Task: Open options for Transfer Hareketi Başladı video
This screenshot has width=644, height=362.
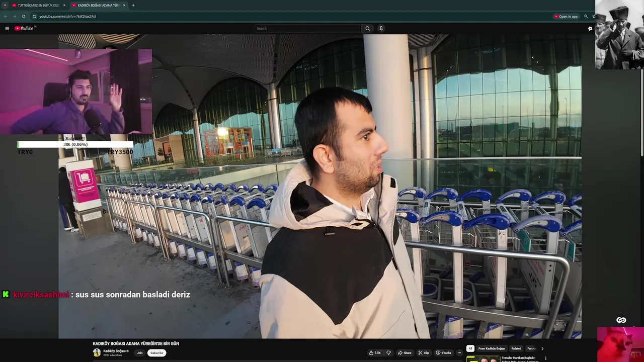Action: point(545,358)
